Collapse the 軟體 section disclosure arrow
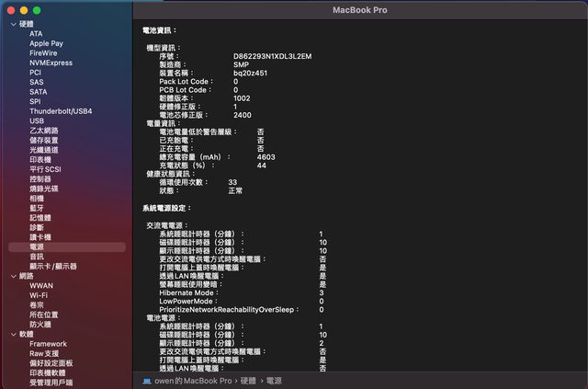 (11, 334)
